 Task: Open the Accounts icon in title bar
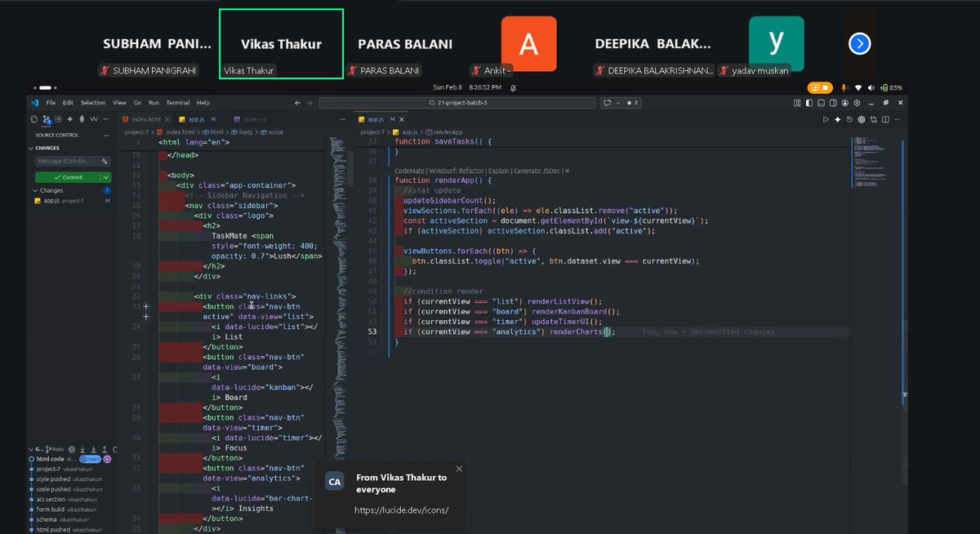pyautogui.click(x=844, y=103)
